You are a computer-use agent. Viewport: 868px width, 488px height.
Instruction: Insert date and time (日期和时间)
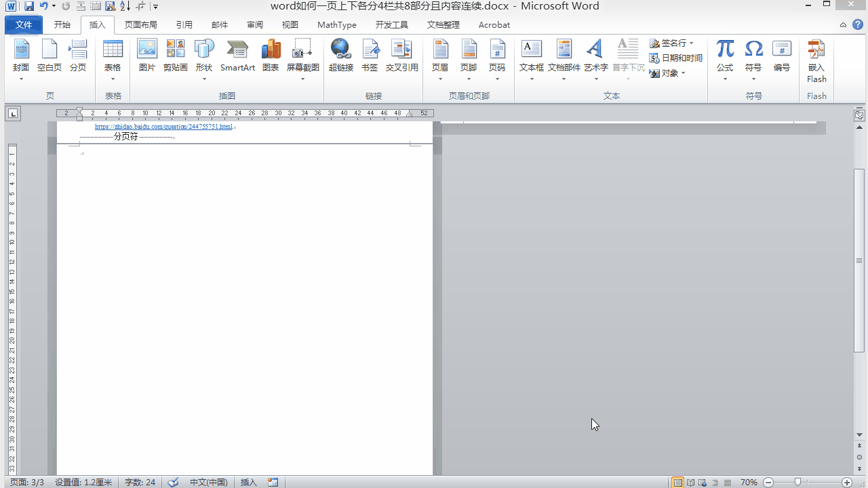(x=676, y=58)
